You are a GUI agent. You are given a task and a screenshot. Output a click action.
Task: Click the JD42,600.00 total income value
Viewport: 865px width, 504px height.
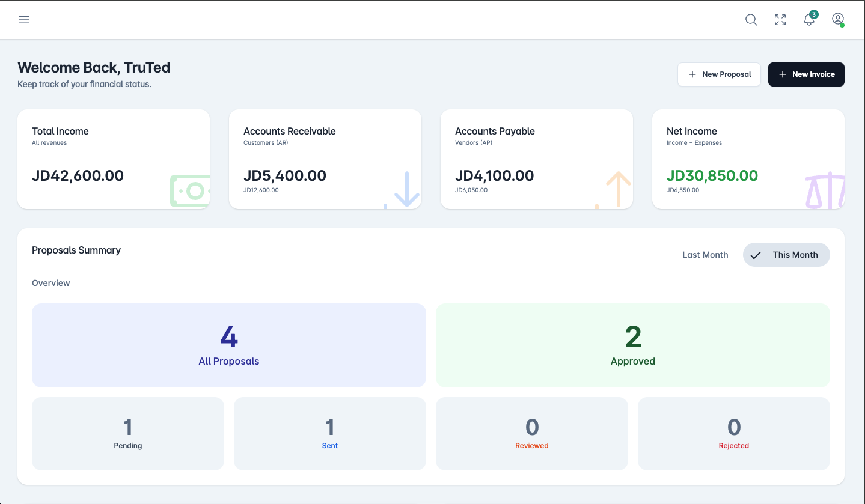click(78, 175)
